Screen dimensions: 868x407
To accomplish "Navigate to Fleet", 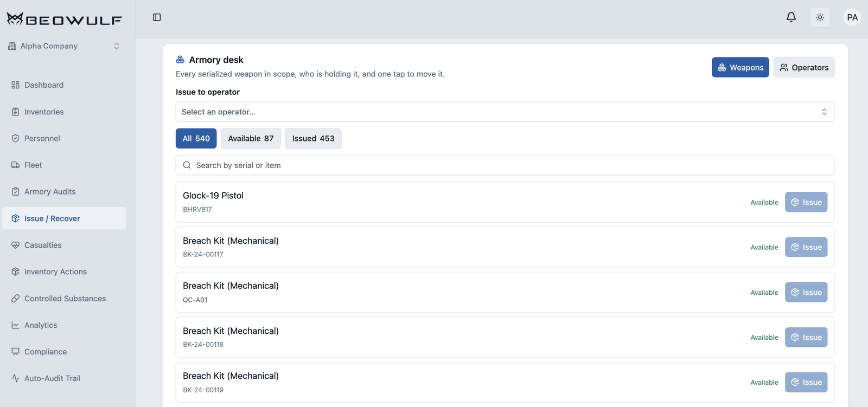I will tap(64, 165).
